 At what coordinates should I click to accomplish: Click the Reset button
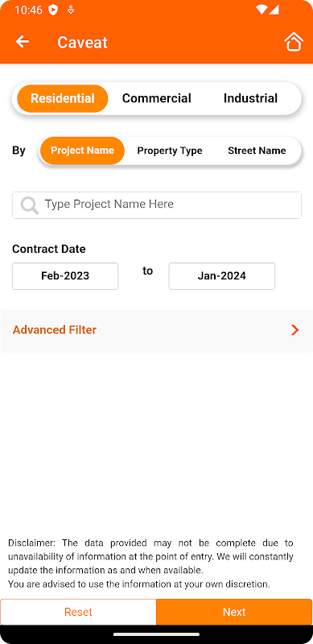[79, 612]
